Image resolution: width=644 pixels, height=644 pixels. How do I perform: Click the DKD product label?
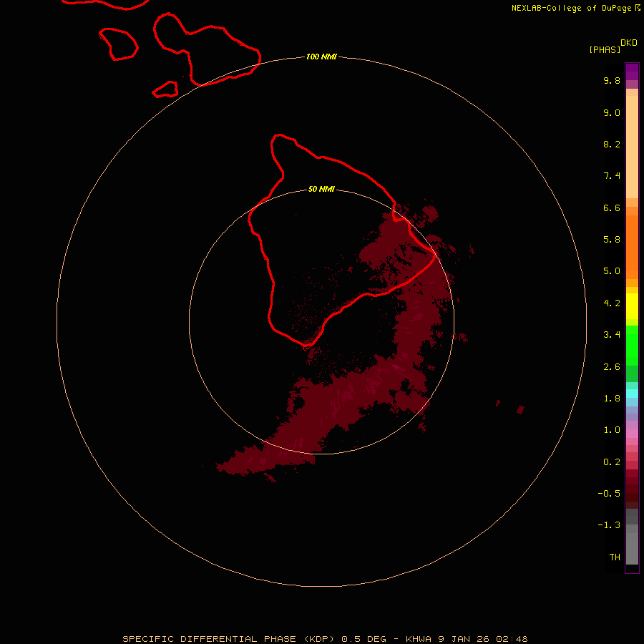(628, 43)
